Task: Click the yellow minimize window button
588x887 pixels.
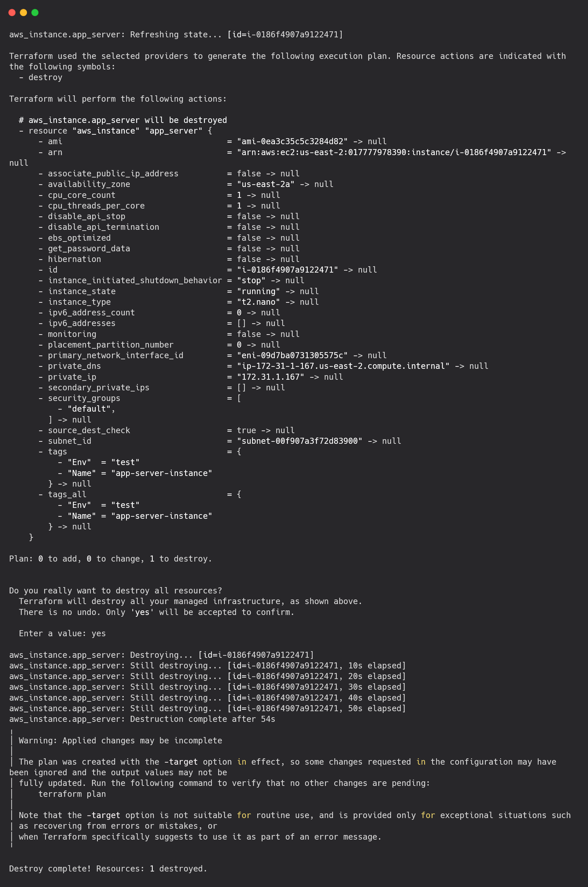Action: click(23, 12)
